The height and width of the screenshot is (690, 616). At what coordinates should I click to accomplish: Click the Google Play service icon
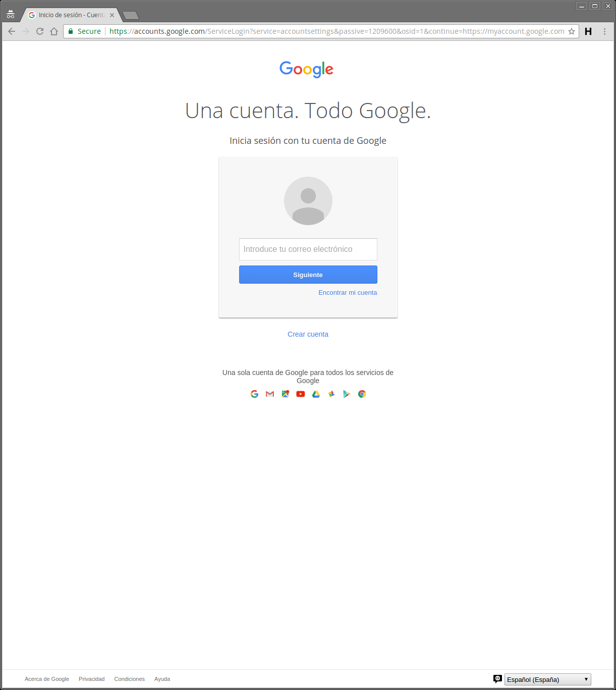347,394
